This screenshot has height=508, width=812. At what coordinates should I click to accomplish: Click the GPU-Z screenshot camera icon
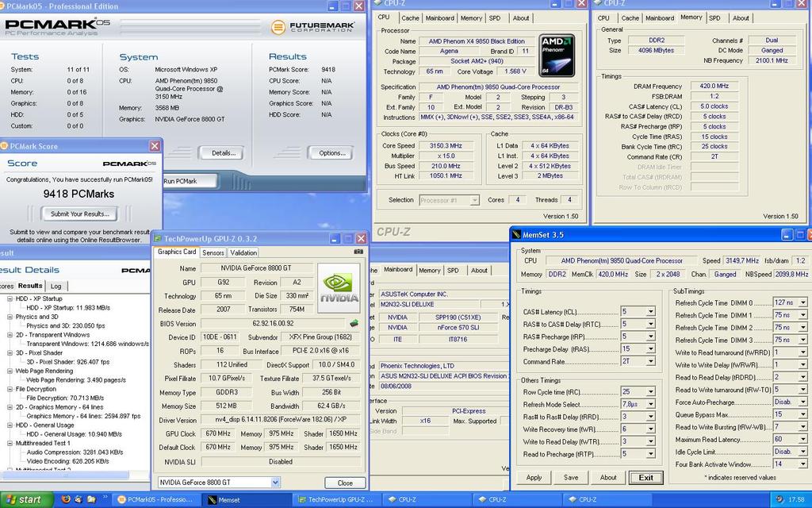click(358, 252)
